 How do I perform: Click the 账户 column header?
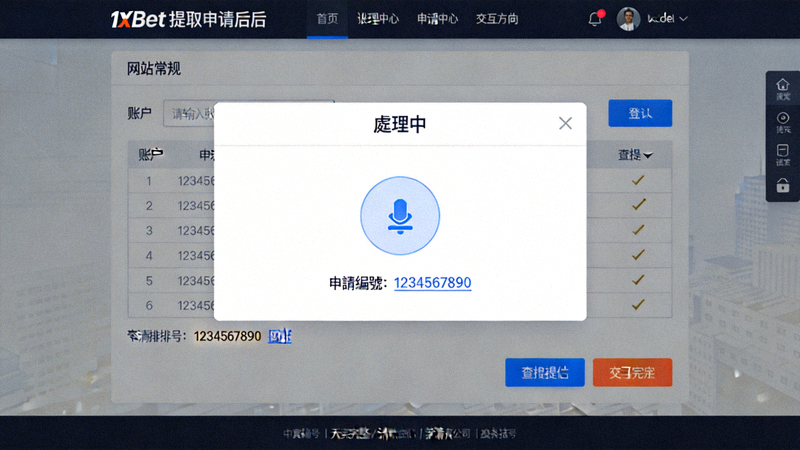pyautogui.click(x=151, y=155)
